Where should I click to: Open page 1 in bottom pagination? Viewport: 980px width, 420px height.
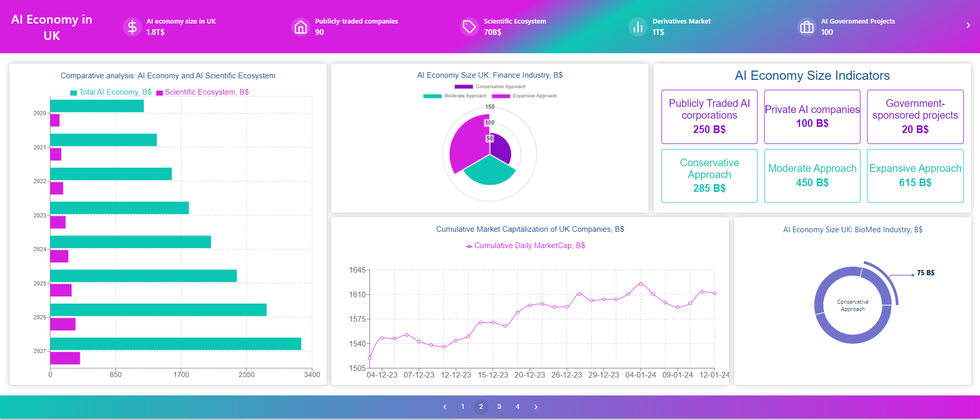point(463,407)
